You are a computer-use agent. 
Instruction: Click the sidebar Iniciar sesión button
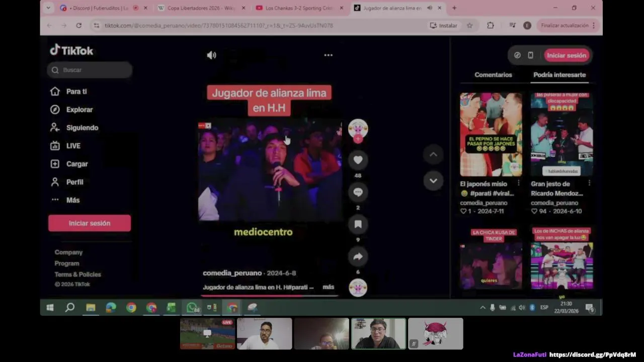click(x=90, y=223)
